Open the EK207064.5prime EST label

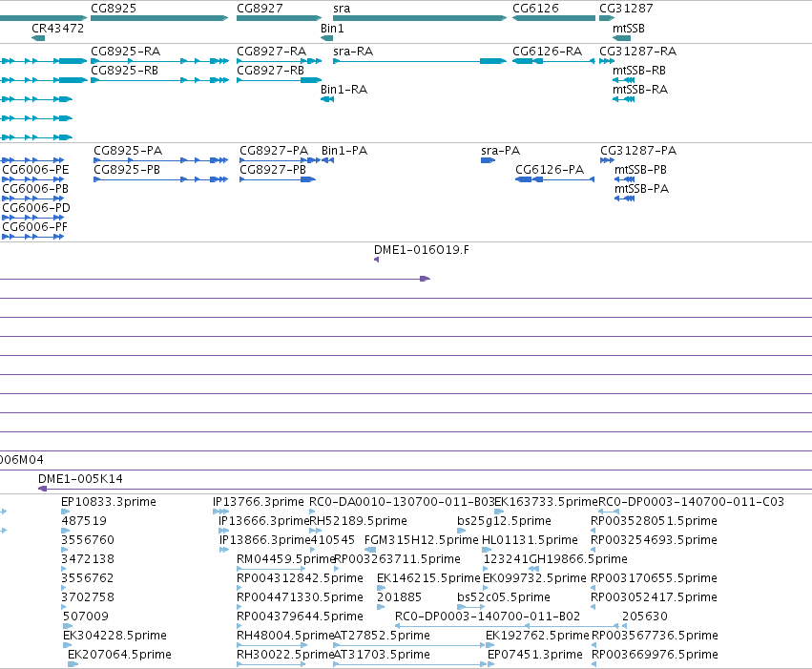tap(119, 655)
